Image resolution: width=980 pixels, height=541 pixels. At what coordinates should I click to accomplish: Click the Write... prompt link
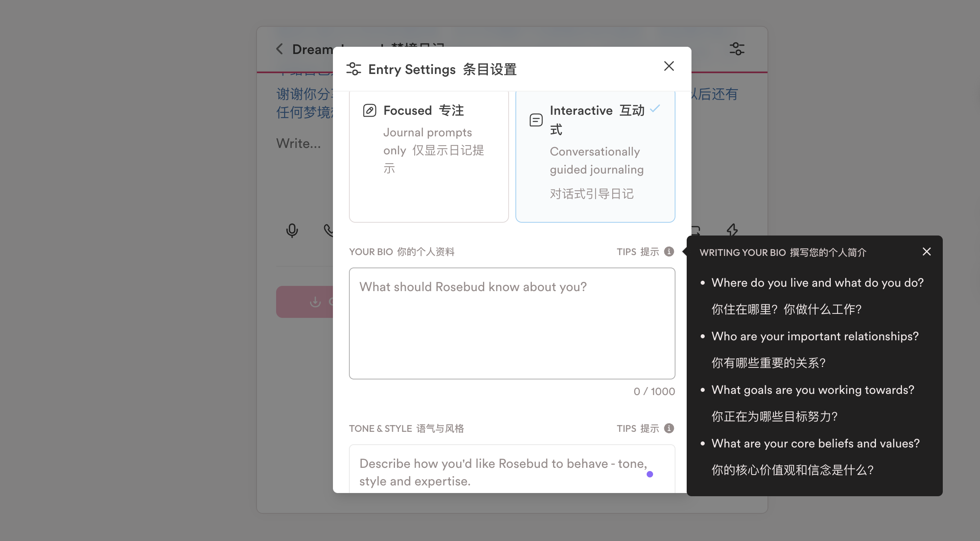point(299,143)
